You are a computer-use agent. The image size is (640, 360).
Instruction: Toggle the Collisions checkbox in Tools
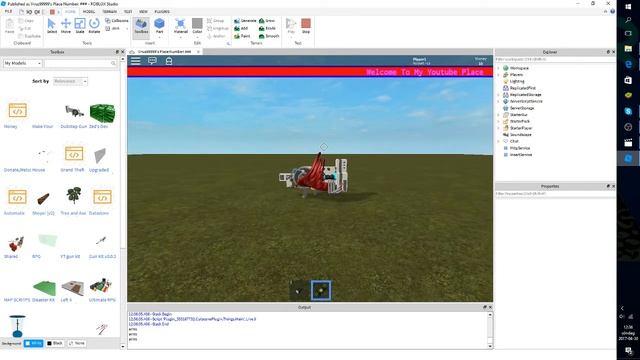pos(117,20)
